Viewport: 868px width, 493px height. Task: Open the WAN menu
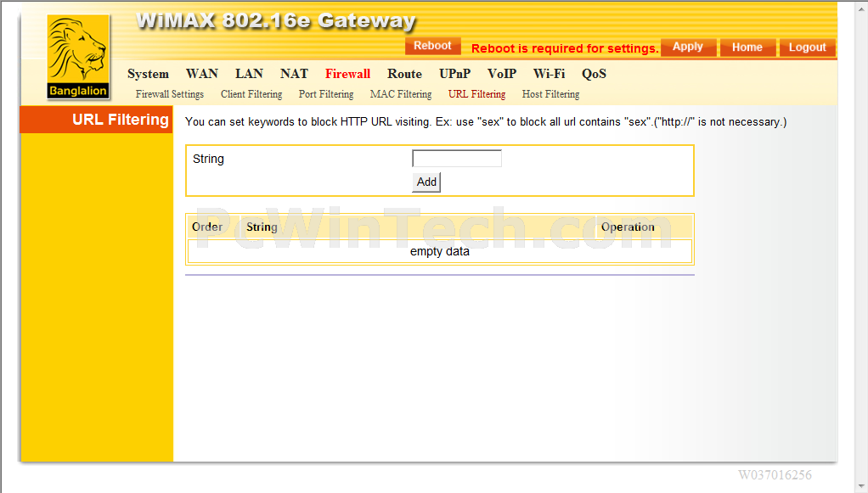(202, 74)
